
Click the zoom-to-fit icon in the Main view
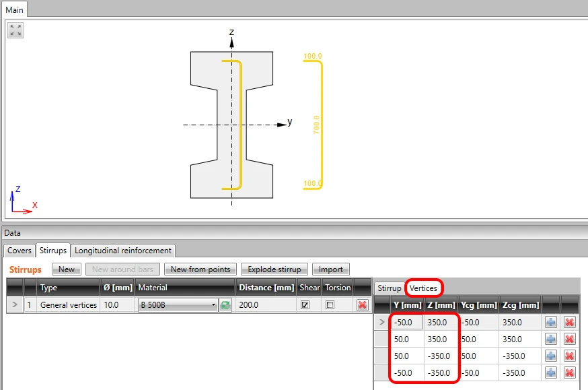pyautogui.click(x=15, y=30)
